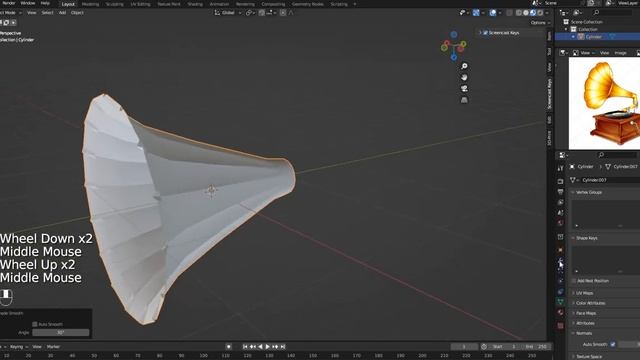Open the View Layer properties tab

(560, 202)
